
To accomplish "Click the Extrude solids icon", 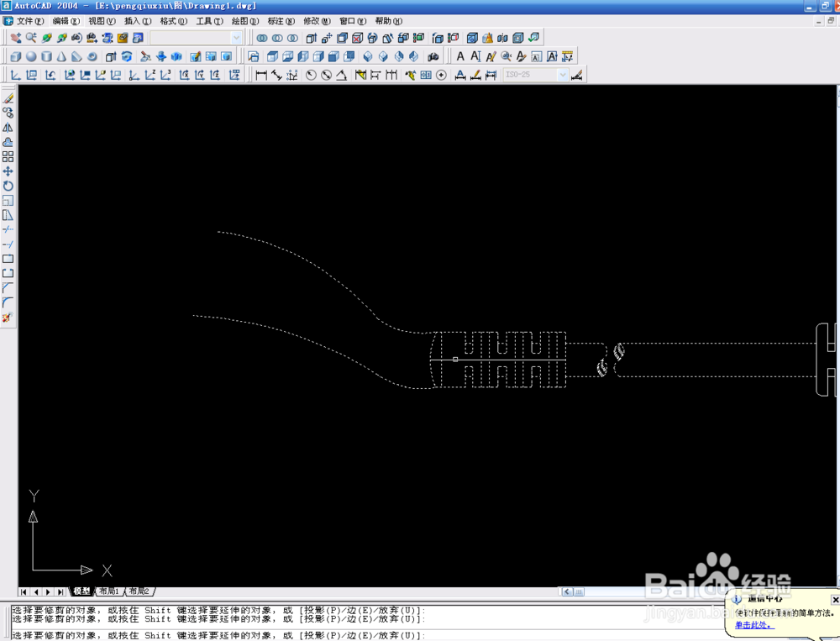I will click(111, 56).
